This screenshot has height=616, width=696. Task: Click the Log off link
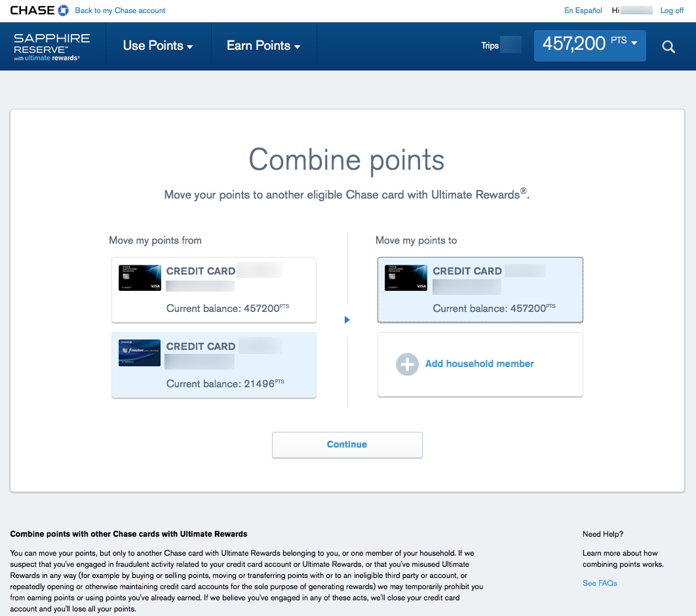point(672,10)
